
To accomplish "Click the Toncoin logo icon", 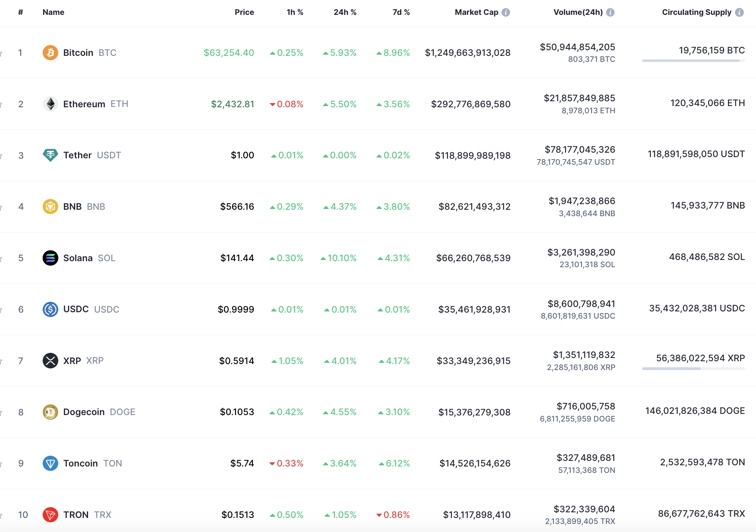I will click(x=50, y=463).
